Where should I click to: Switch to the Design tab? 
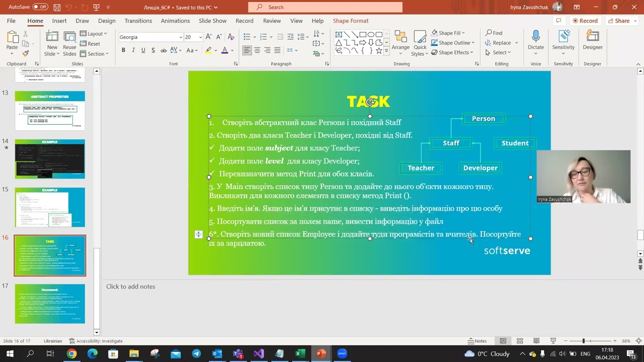[107, 21]
